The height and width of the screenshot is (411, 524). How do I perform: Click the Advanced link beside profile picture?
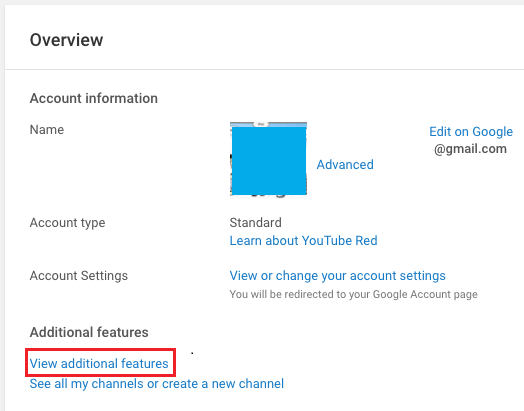[345, 164]
